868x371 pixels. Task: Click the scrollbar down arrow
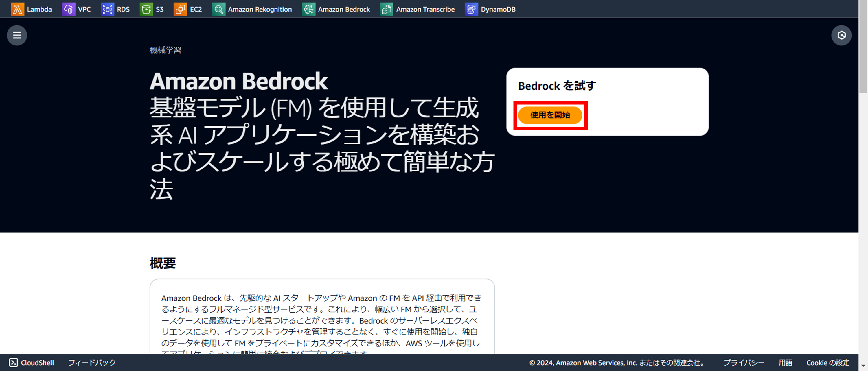point(863,365)
